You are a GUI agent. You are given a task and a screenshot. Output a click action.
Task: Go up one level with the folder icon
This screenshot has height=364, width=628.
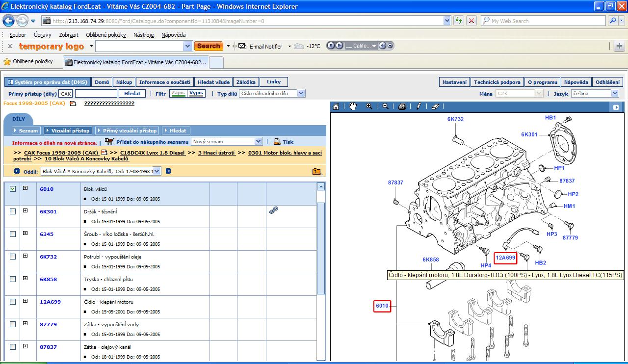coord(316,171)
